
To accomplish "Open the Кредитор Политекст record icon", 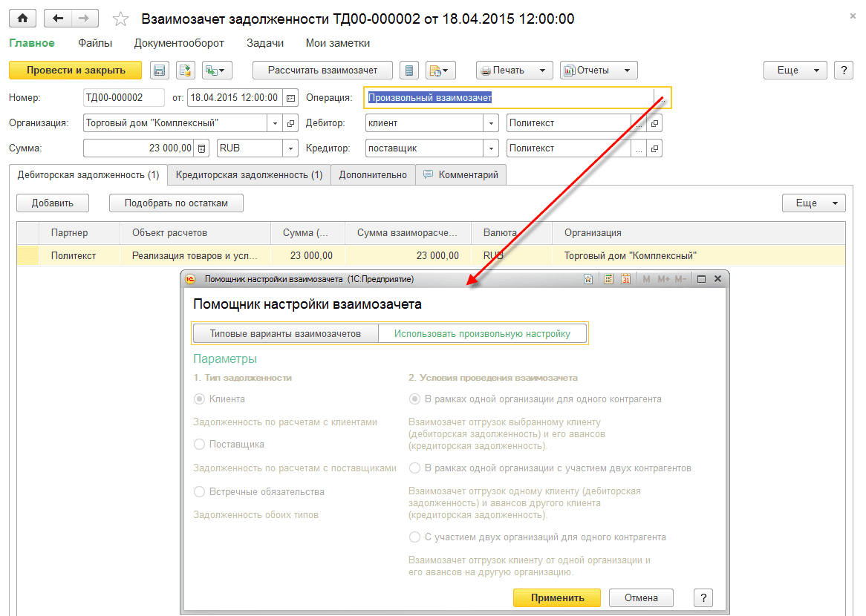I will point(654,148).
